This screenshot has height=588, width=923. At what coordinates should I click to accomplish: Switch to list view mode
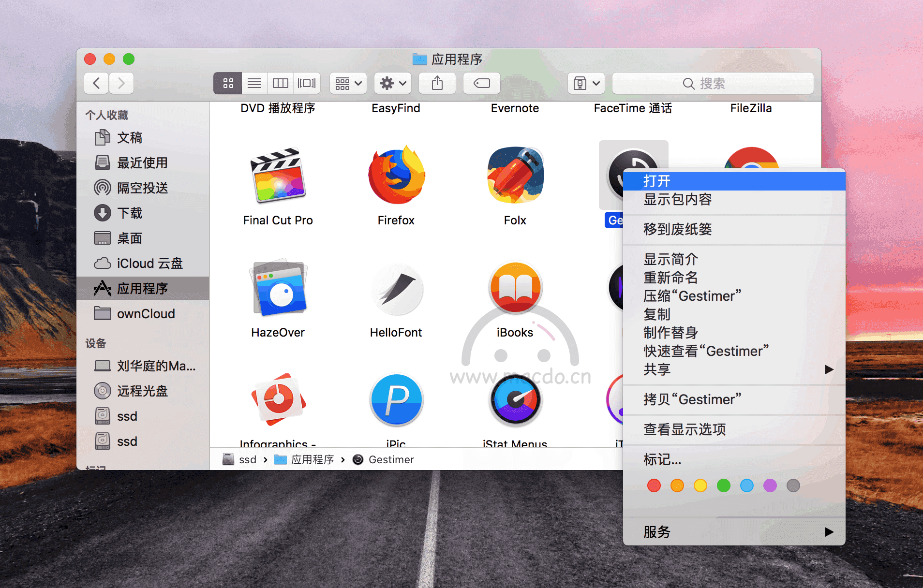click(254, 83)
